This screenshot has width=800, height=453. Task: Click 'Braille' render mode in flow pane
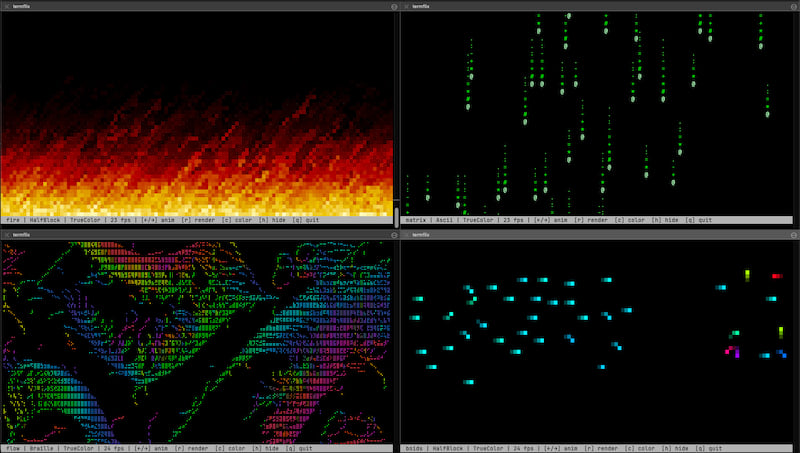click(x=41, y=449)
